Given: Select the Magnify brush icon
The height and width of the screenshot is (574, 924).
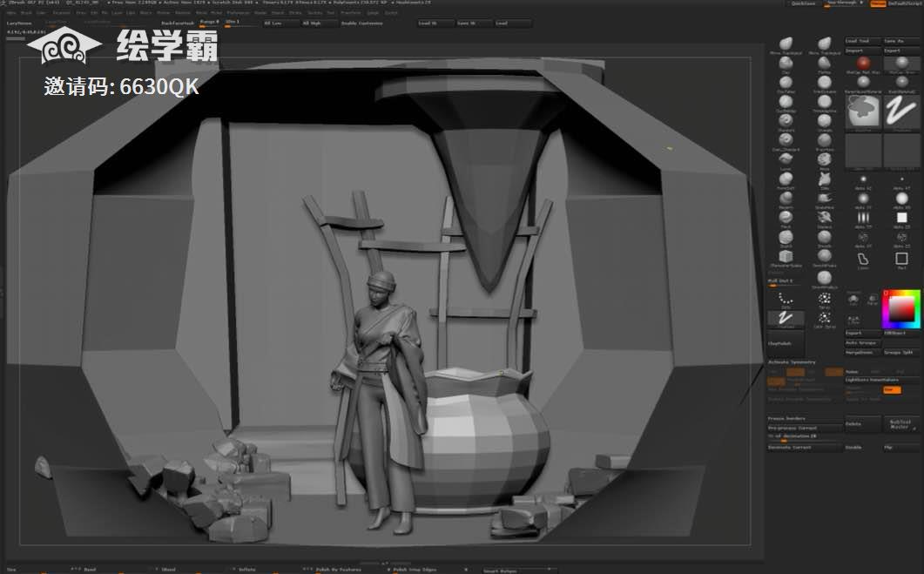Looking at the screenshot, I should [786, 198].
